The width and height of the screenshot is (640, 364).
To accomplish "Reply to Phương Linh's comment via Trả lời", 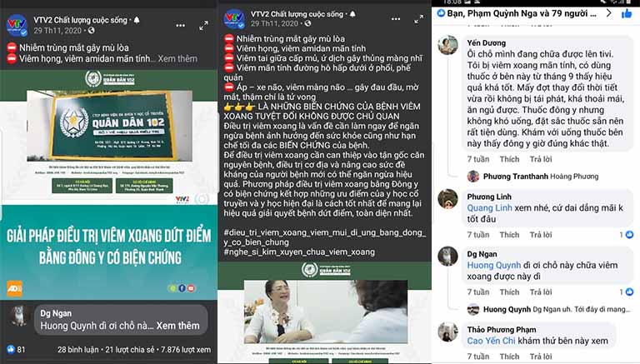I will 541,235.
